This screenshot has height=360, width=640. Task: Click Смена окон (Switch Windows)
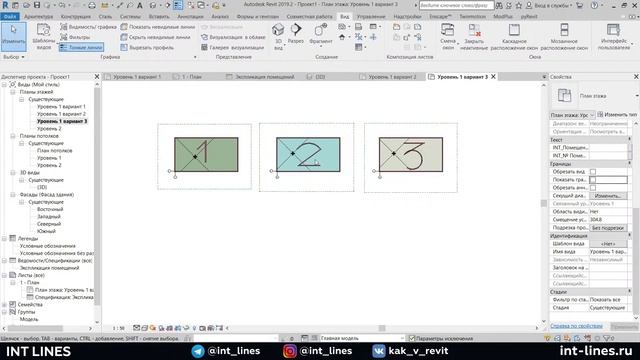[448, 37]
